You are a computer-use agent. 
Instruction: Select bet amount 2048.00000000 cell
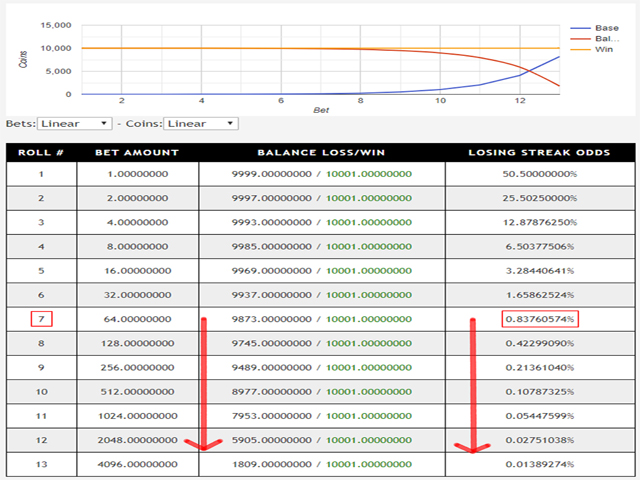(138, 440)
